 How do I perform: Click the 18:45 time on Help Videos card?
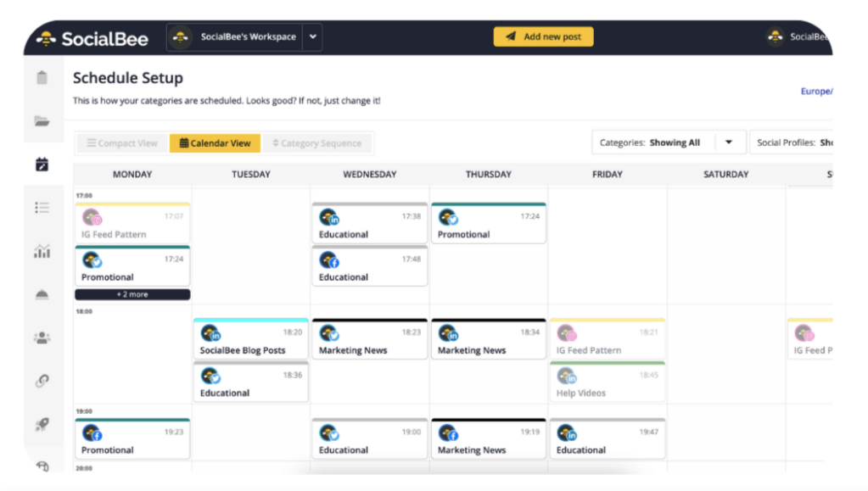(x=649, y=375)
